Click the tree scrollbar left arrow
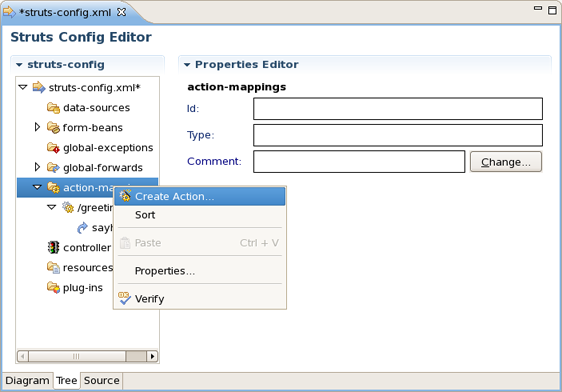 tap(23, 356)
